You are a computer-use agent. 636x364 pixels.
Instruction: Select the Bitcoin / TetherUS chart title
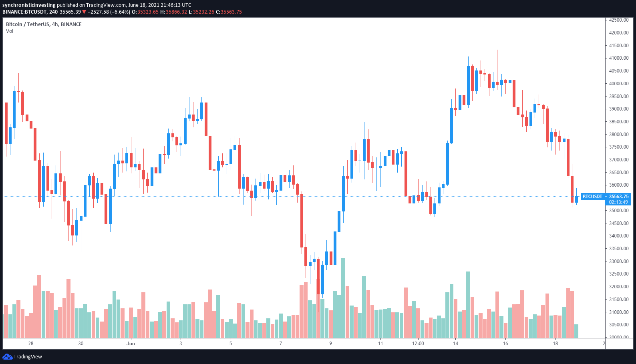pyautogui.click(x=44, y=24)
